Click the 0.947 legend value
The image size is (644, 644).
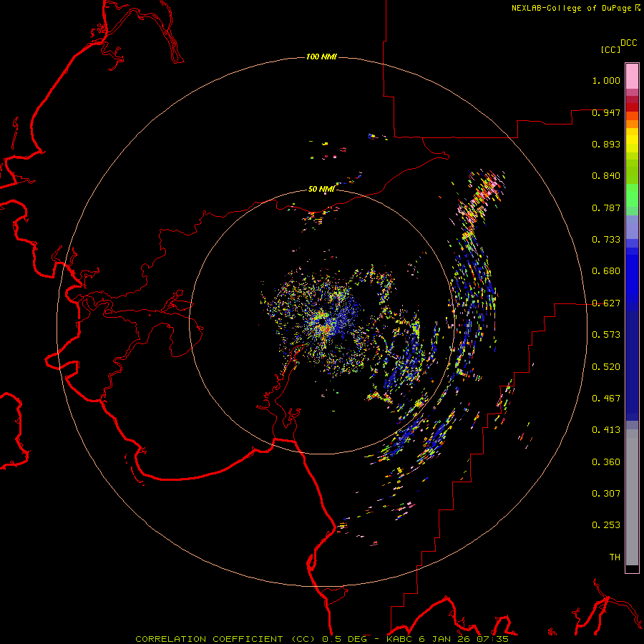[606, 112]
